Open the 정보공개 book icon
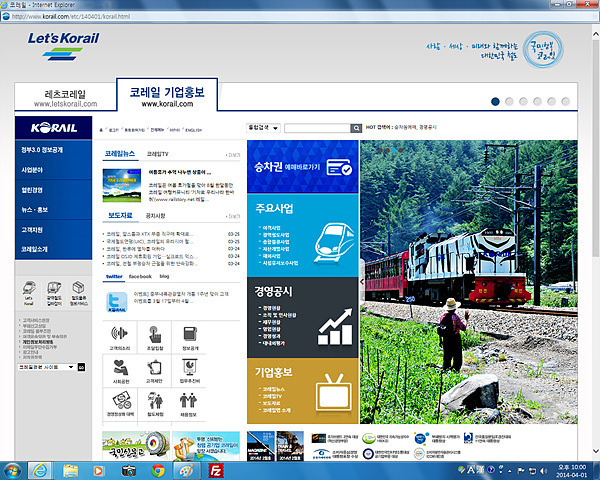This screenshot has height=480, width=600. click(x=190, y=334)
